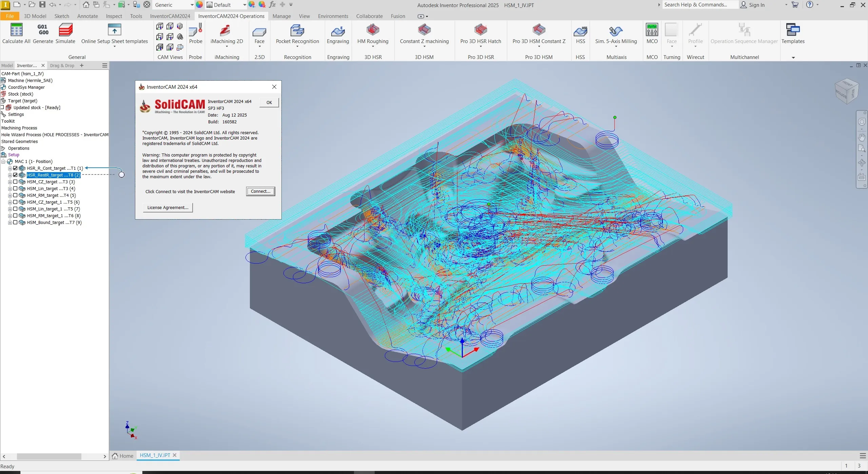This screenshot has height=474, width=868.
Task: Uncheck the HSR_RestR_target T8 operation checkbox
Action: [x=15, y=175]
